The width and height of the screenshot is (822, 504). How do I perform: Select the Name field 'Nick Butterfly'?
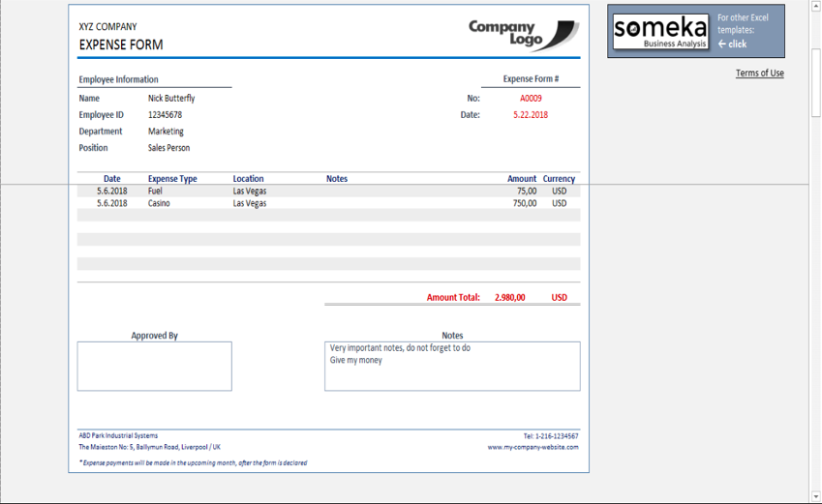point(171,99)
